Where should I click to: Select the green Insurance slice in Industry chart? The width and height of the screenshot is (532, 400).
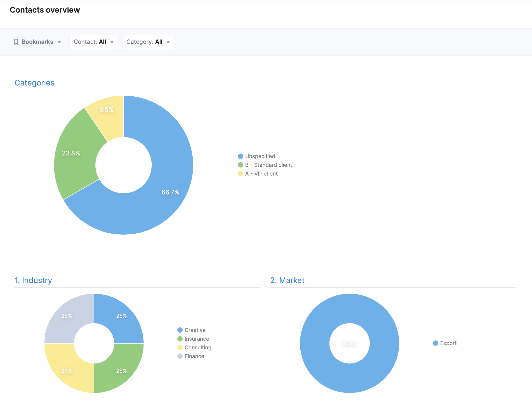pos(122,371)
